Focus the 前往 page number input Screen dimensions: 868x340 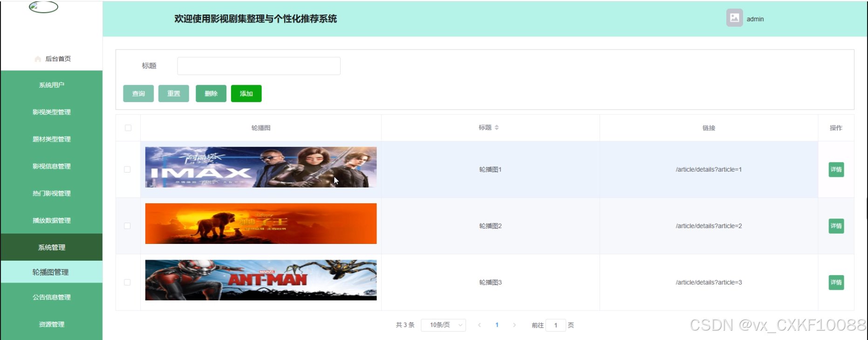point(556,325)
